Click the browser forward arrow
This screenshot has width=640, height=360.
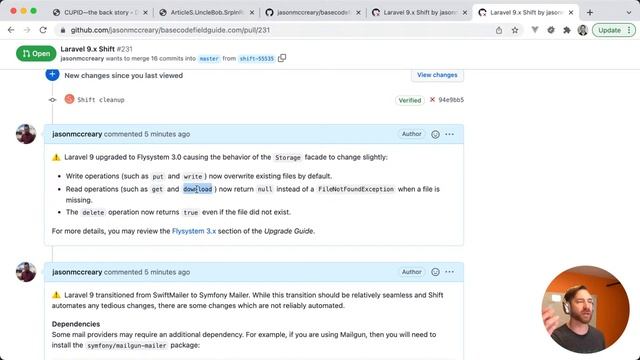[27, 30]
